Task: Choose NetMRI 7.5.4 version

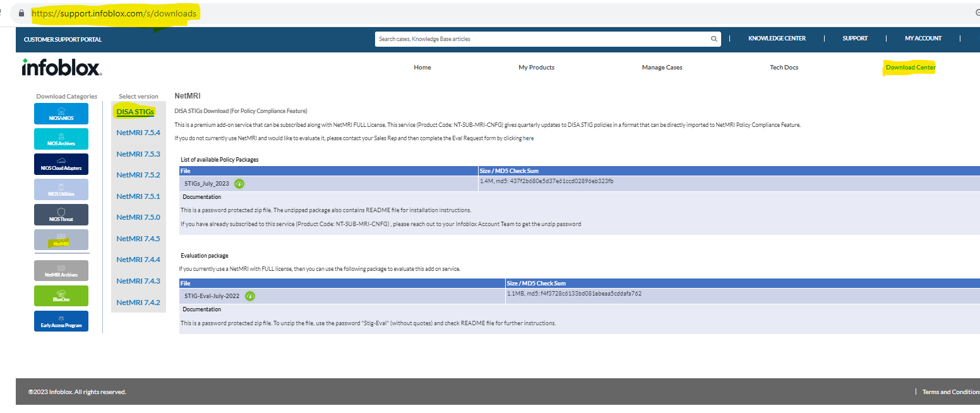Action: (138, 133)
